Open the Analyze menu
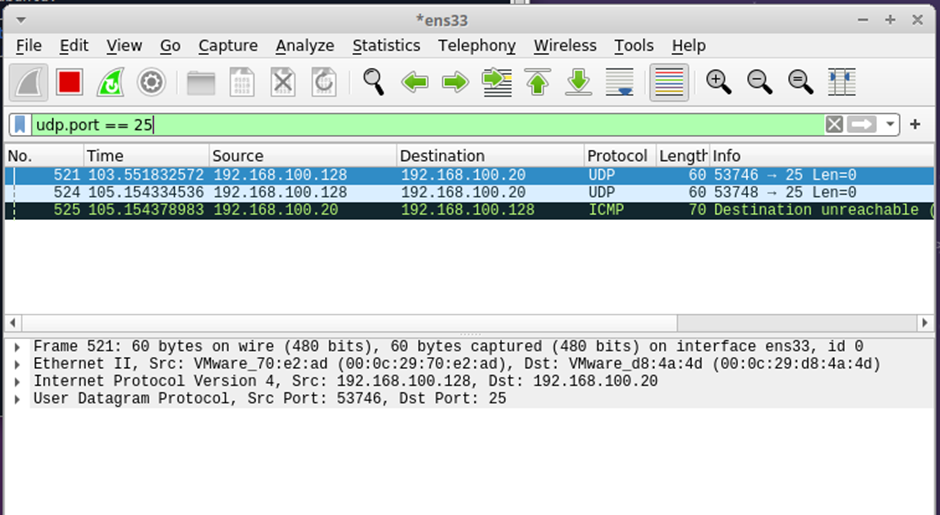940x515 pixels. coord(305,46)
